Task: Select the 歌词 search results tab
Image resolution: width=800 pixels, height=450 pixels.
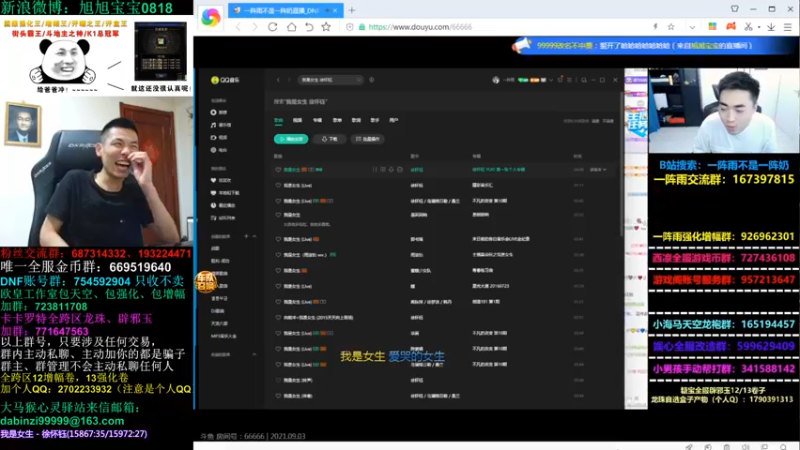Action: 356,120
